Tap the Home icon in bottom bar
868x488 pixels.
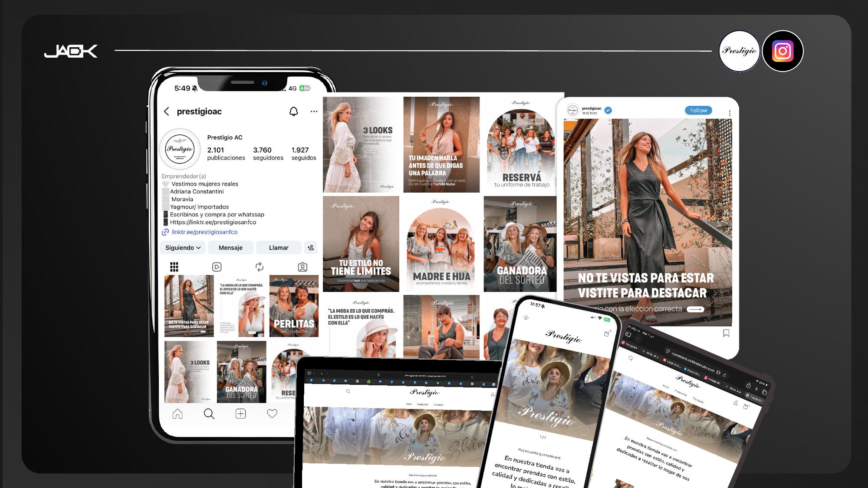click(x=178, y=414)
